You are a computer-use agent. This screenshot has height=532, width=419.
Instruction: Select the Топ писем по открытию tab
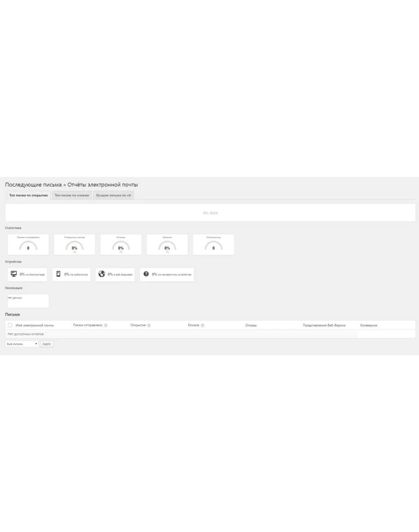[x=29, y=195]
